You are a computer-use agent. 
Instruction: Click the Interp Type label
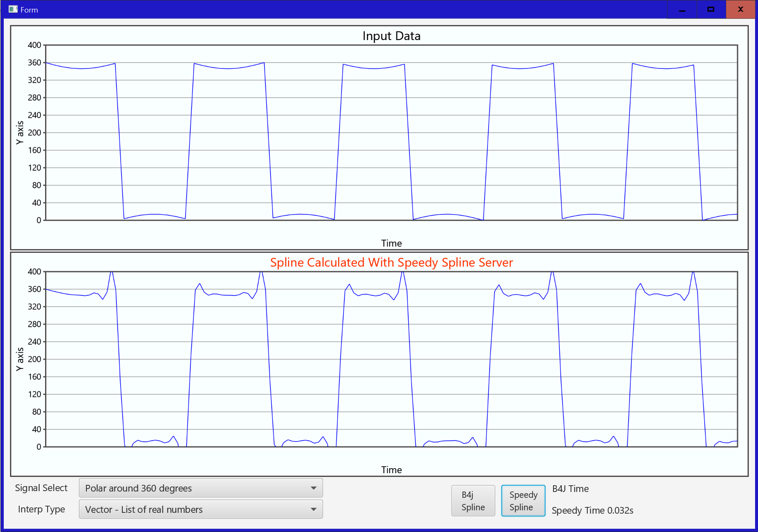[x=41, y=509]
